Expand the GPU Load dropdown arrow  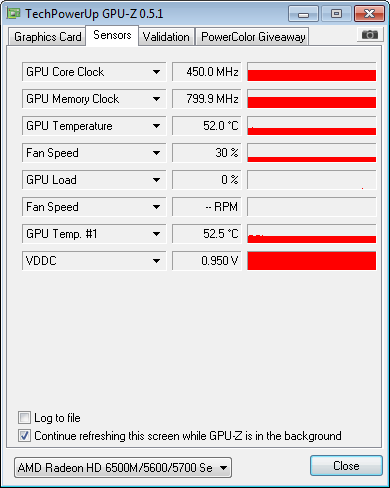coord(156,180)
